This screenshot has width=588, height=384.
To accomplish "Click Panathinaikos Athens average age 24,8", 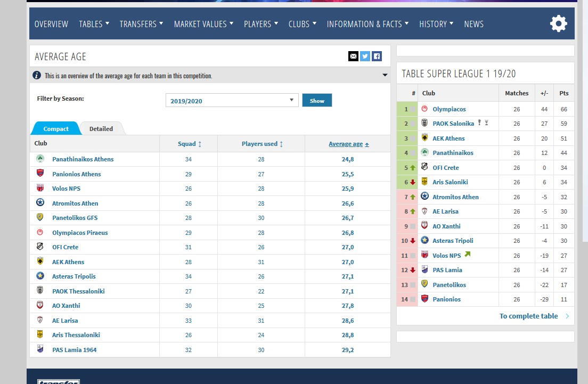I will (x=348, y=159).
